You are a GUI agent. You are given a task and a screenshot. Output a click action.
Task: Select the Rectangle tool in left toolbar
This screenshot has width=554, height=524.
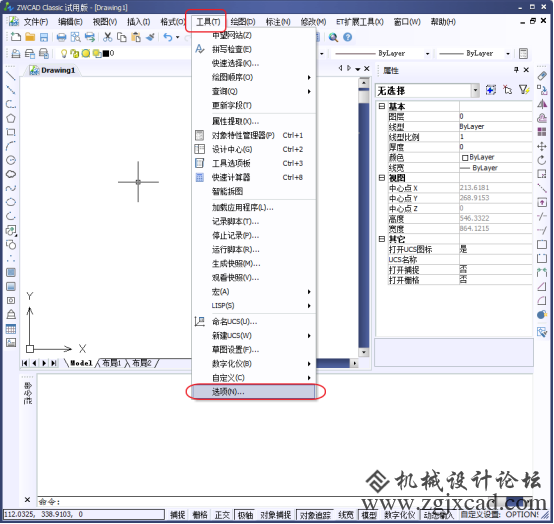(x=11, y=132)
